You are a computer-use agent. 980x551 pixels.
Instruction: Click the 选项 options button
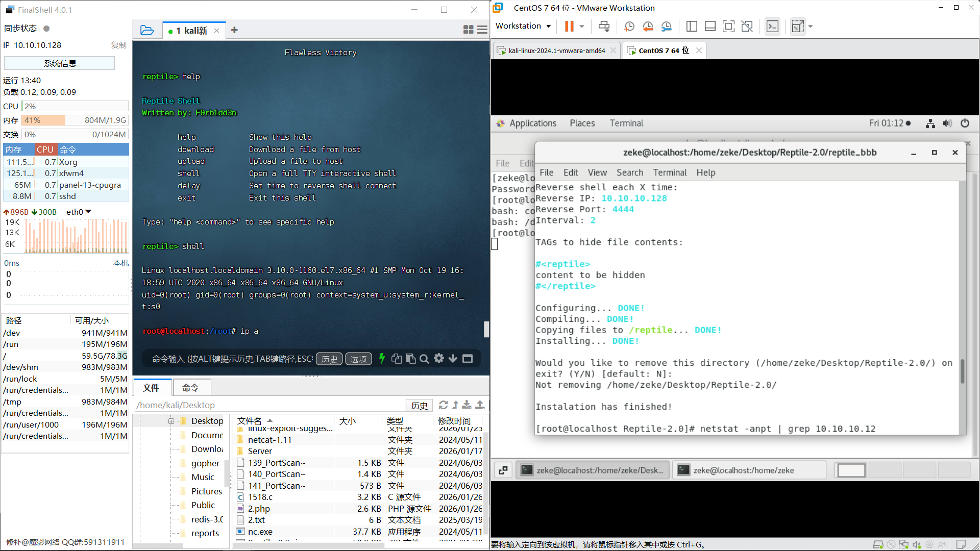[x=358, y=359]
